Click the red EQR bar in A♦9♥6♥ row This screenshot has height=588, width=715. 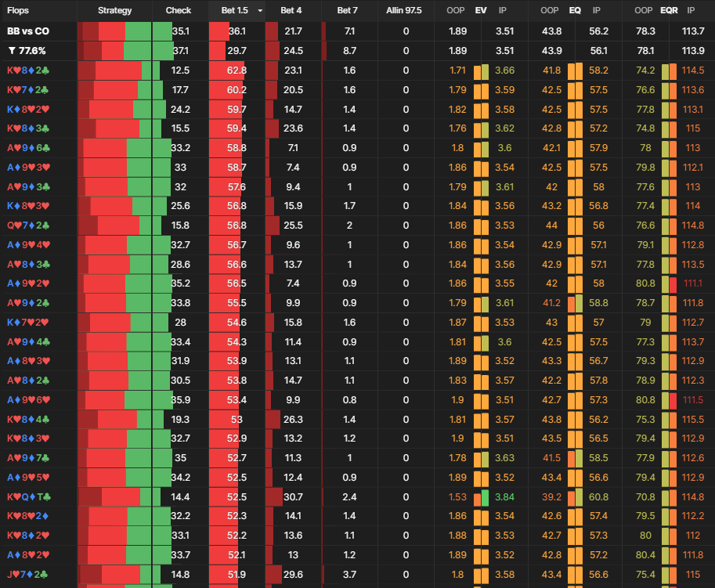click(673, 399)
